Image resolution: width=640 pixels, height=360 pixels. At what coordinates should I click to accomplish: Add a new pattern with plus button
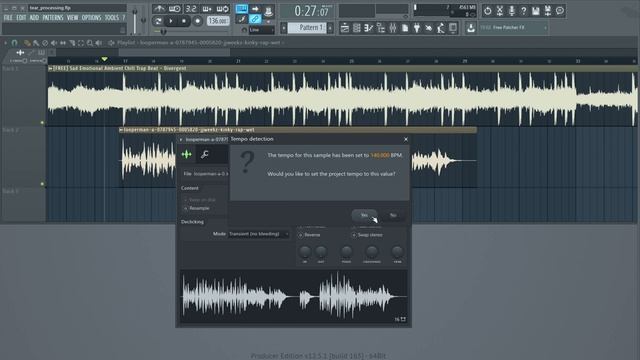point(330,28)
